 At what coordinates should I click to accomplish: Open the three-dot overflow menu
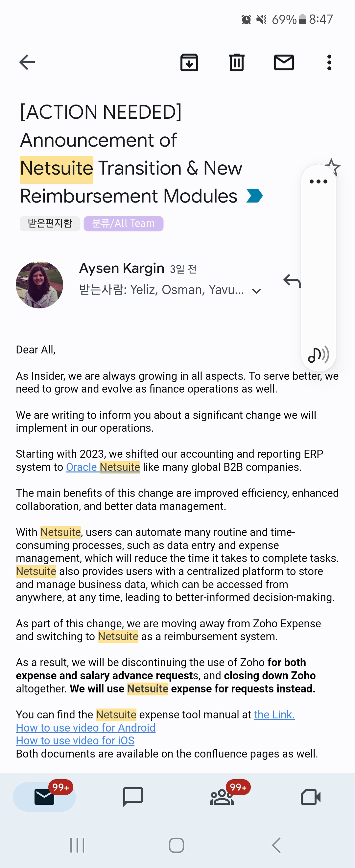[x=329, y=62]
